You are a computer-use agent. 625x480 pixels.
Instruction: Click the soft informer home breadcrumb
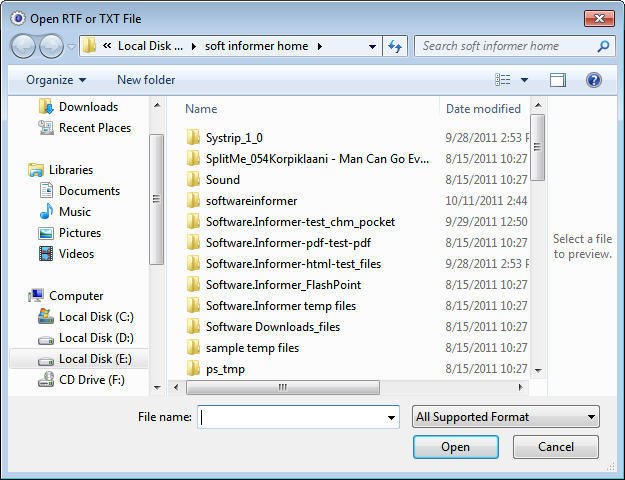point(256,46)
